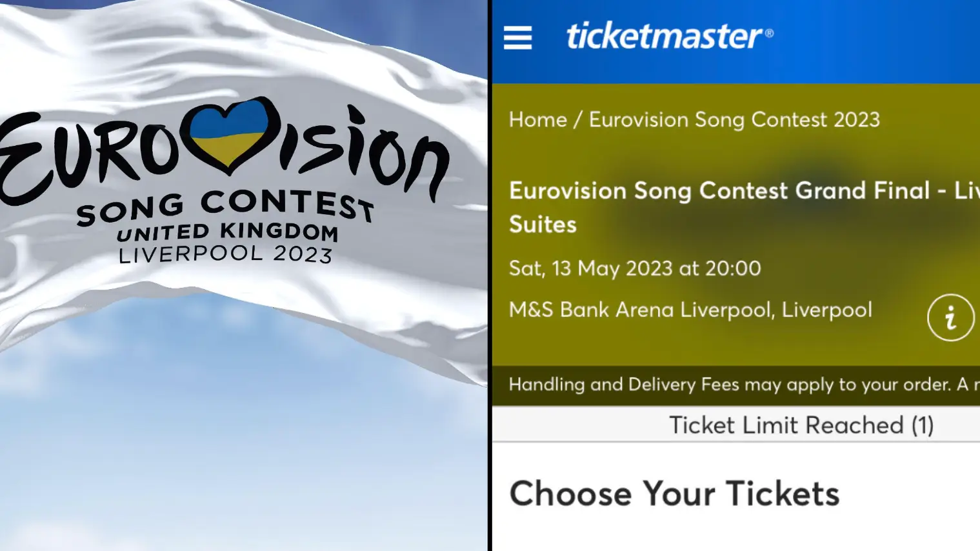Open the hamburger navigation menu

tap(517, 38)
